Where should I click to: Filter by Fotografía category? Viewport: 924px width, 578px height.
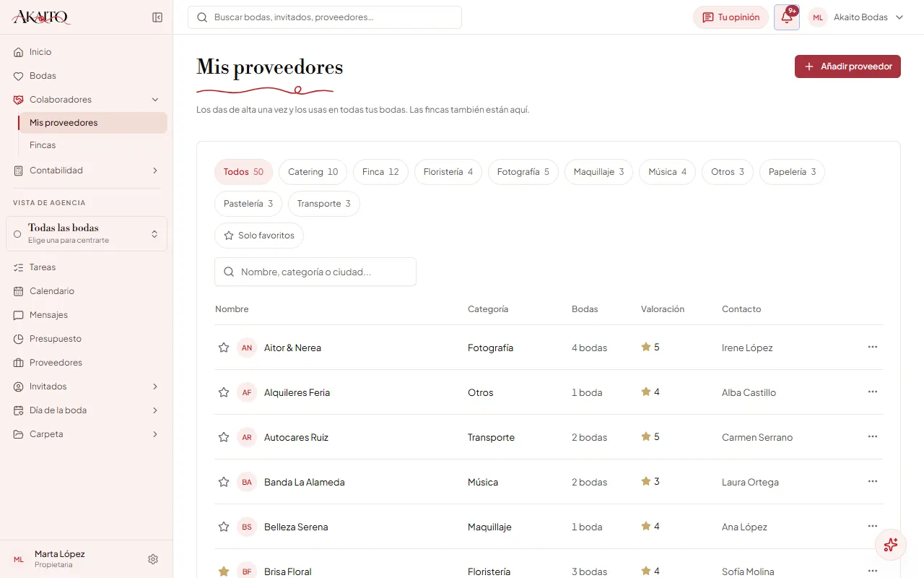point(523,172)
